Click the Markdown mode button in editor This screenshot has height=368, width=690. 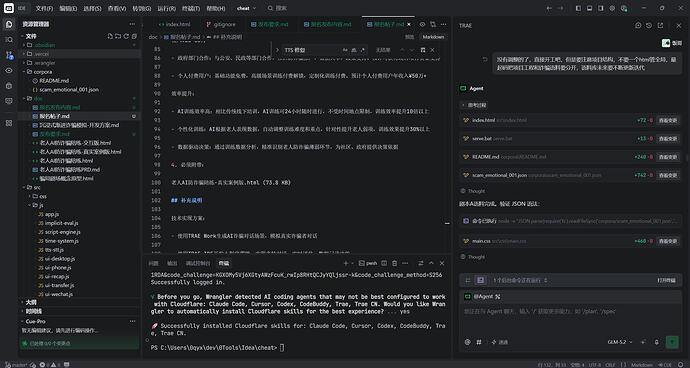pos(432,37)
